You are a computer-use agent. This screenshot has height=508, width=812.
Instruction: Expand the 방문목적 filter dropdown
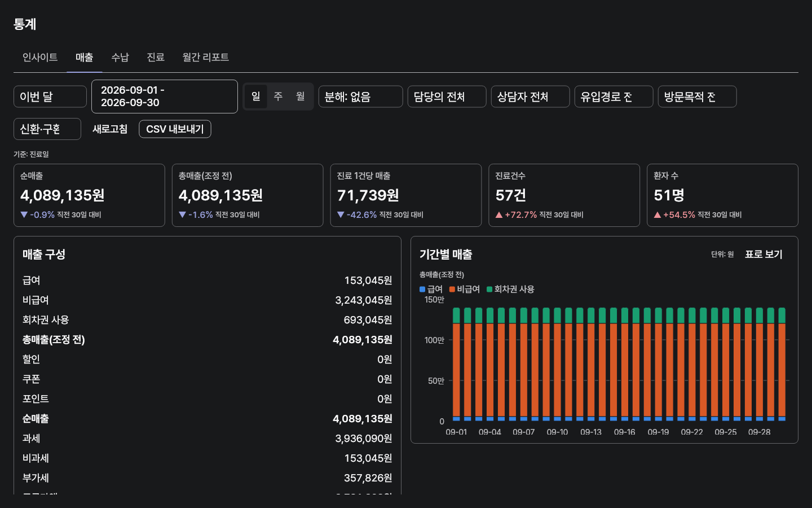coord(698,97)
